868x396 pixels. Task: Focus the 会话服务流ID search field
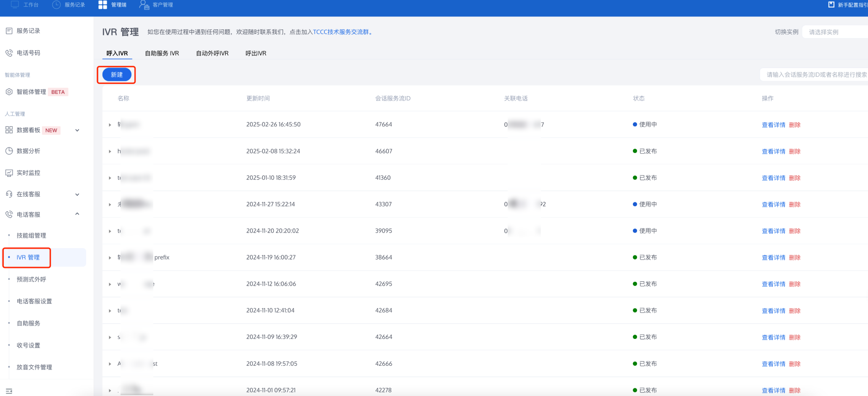click(x=814, y=74)
